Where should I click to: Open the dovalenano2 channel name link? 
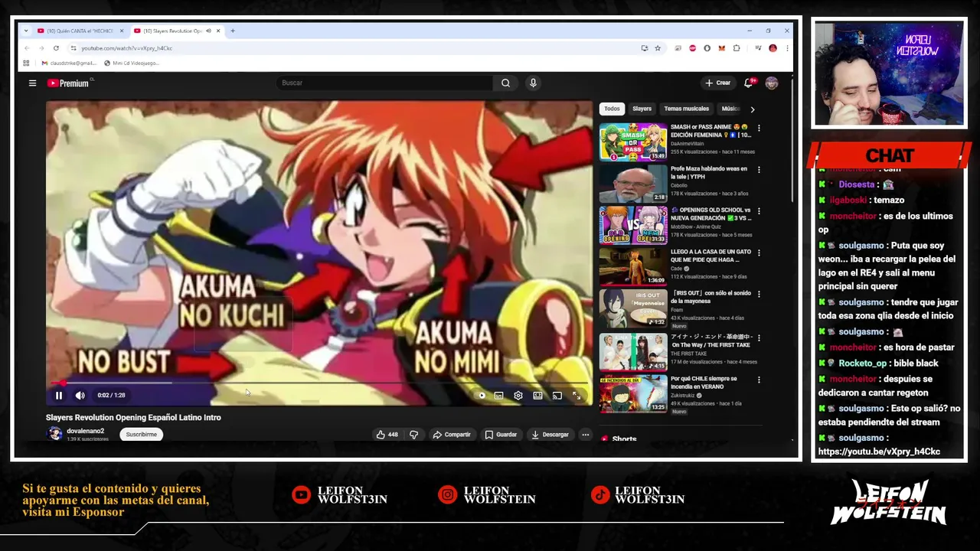(85, 431)
